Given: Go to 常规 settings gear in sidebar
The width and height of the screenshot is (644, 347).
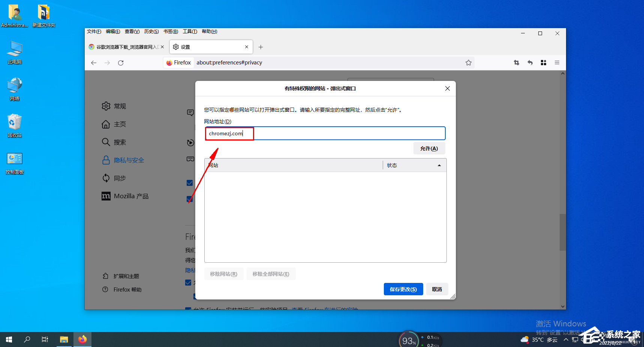Looking at the screenshot, I should (114, 106).
